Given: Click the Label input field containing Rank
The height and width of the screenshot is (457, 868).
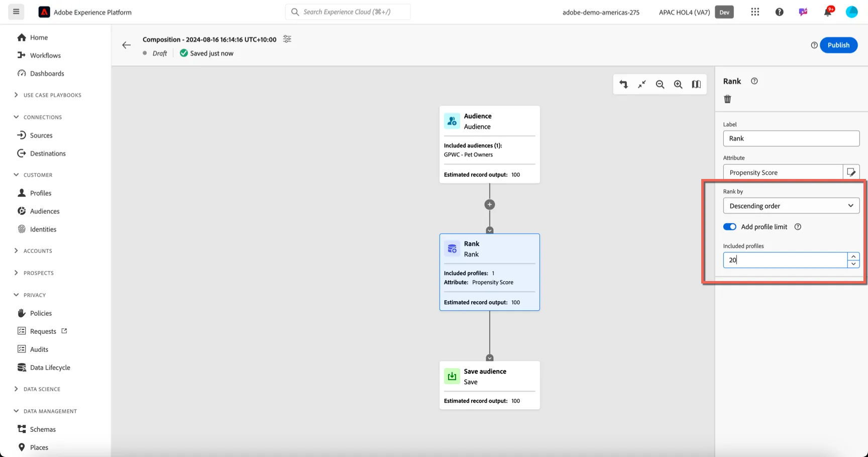Looking at the screenshot, I should point(791,138).
